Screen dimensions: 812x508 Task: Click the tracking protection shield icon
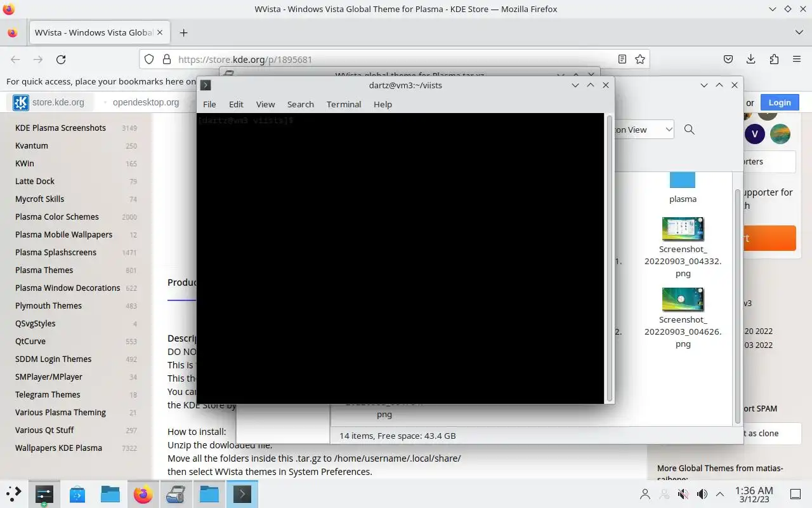point(149,59)
